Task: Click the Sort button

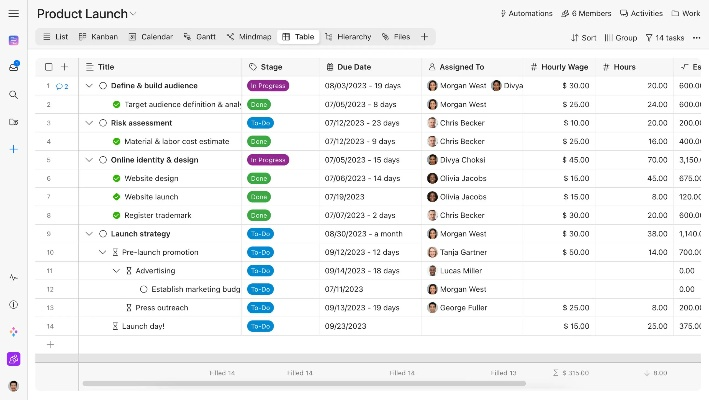Action: click(583, 37)
